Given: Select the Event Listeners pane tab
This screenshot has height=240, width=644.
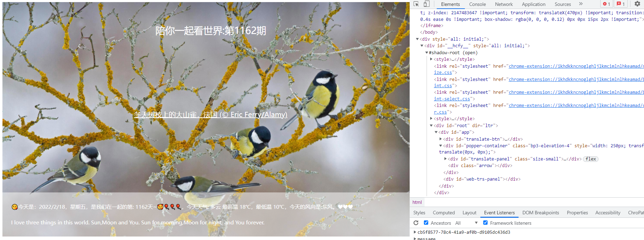Looking at the screenshot, I should pos(499,213).
